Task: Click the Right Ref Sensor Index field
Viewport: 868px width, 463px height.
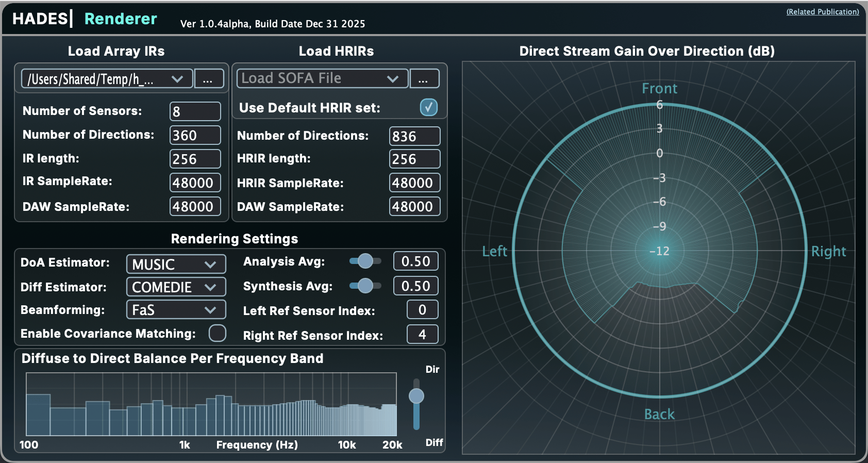Action: [x=423, y=334]
